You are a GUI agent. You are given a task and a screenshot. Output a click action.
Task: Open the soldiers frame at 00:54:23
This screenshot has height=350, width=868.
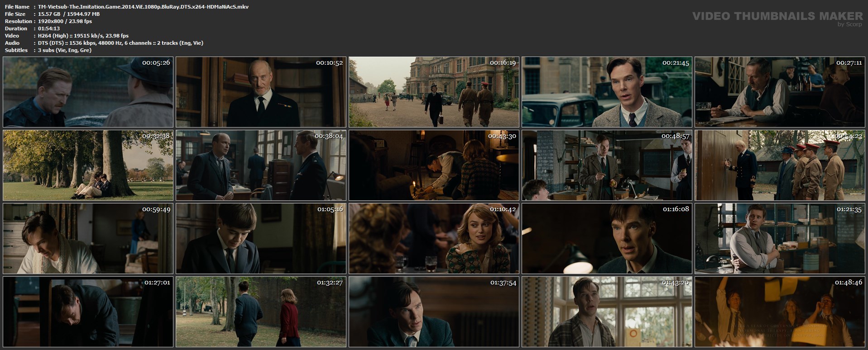pos(780,165)
